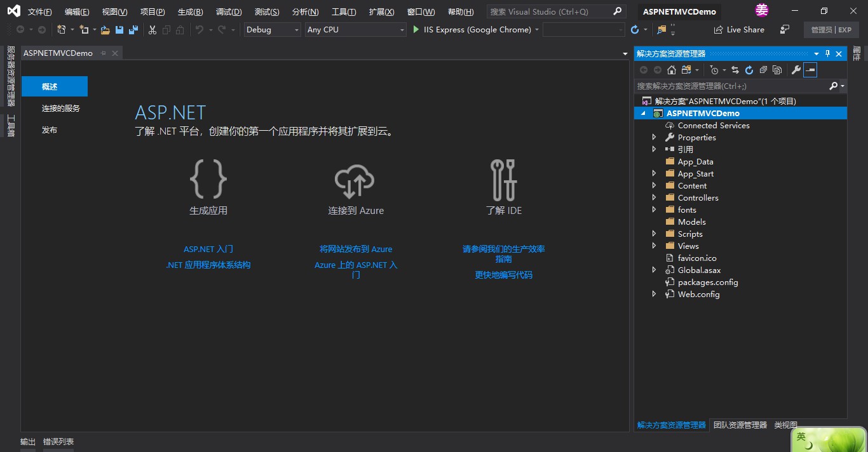Viewport: 868px width, 452px height.
Task: Open the 调试(D) menu
Action: point(229,12)
